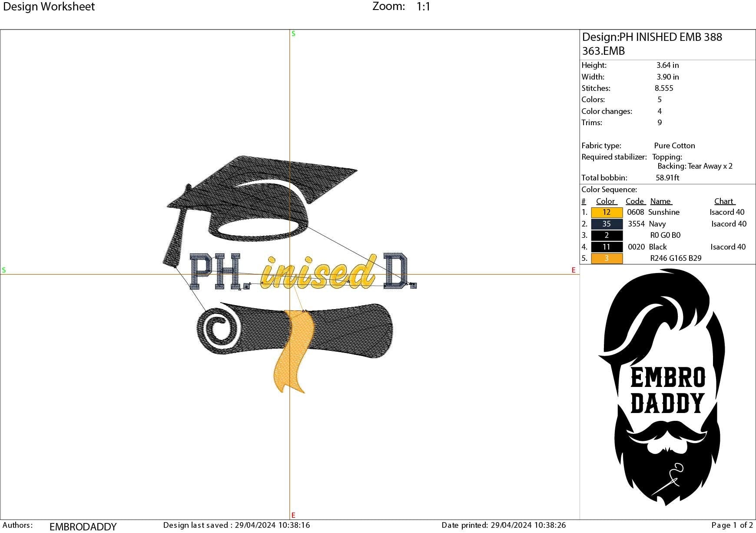The width and height of the screenshot is (756, 533).
Task: Click the 'Color Sequence:' heading
Action: coord(609,190)
